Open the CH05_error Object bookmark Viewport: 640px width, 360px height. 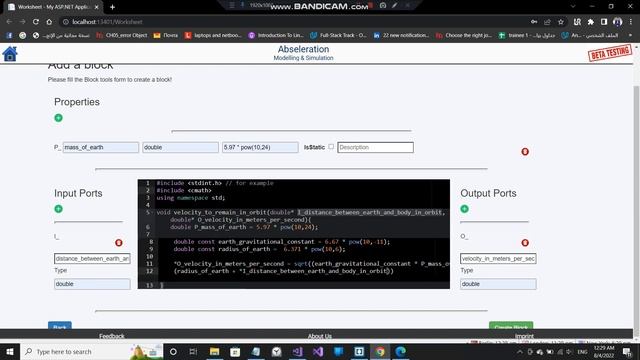coord(122,36)
